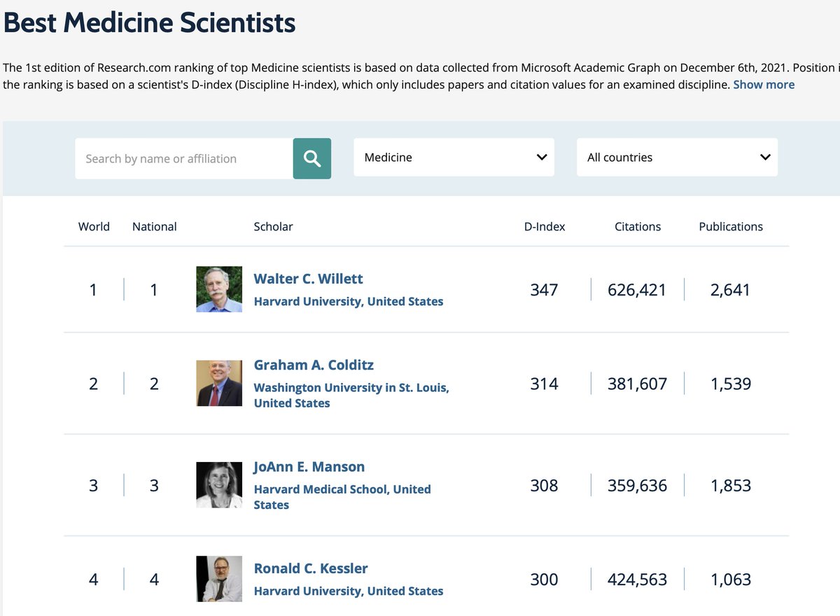Click the Publications column header
This screenshot has width=840, height=616.
click(731, 227)
